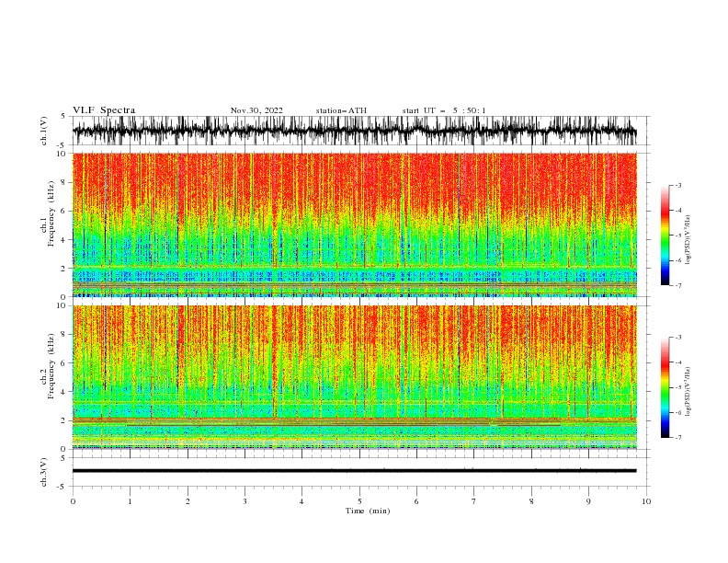Click time axis tick label '3'
This screenshot has width=728, height=563.
tap(245, 501)
